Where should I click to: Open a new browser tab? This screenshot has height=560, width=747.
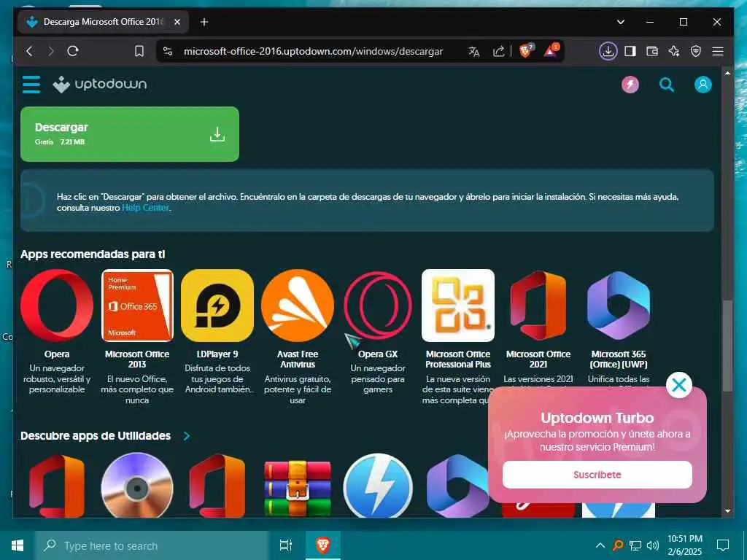(x=204, y=22)
